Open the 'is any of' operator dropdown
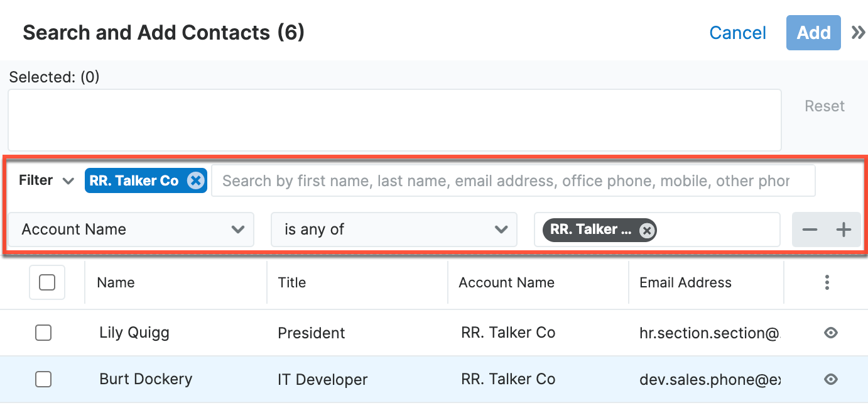This screenshot has height=410, width=868. 501,230
